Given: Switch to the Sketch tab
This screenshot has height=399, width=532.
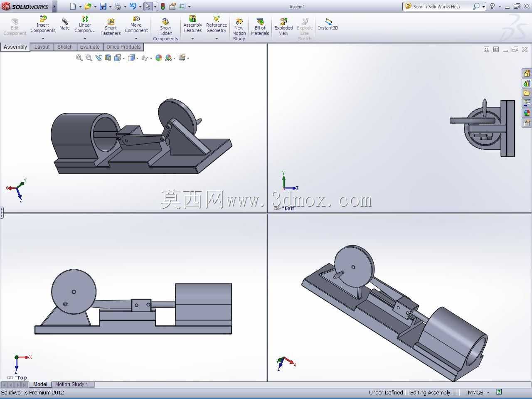Looking at the screenshot, I should (65, 47).
